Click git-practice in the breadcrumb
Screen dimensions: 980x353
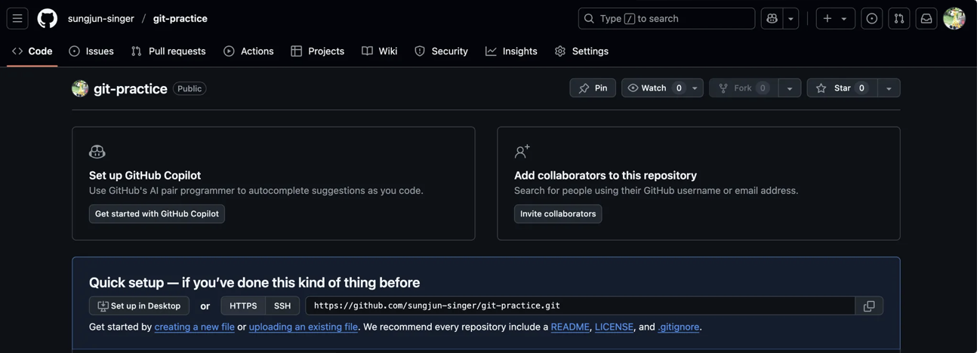click(180, 18)
